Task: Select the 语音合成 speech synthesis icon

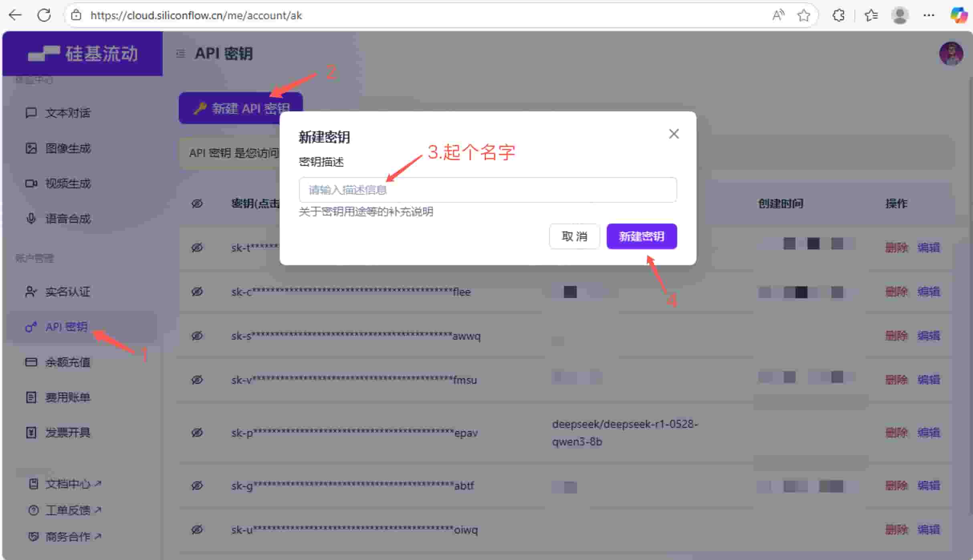Action: coord(32,218)
